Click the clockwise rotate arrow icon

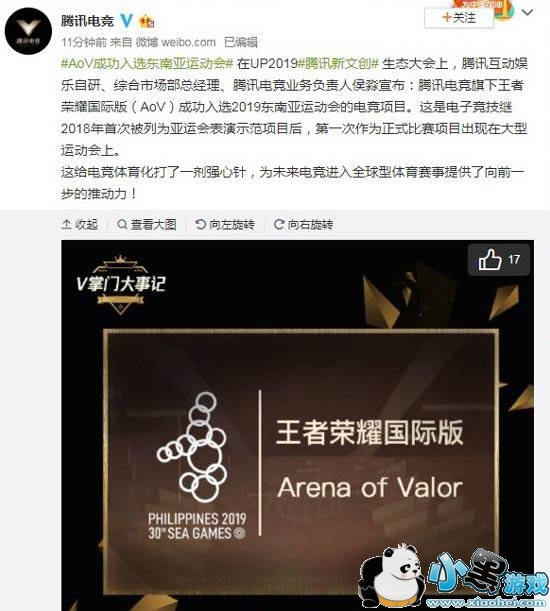279,224
